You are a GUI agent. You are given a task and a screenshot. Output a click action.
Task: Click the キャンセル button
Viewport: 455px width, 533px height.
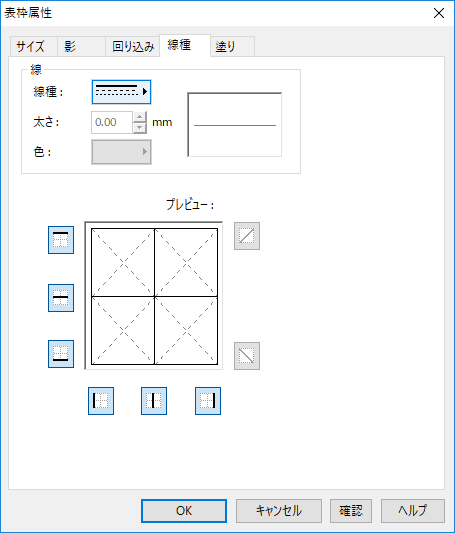pos(279,511)
